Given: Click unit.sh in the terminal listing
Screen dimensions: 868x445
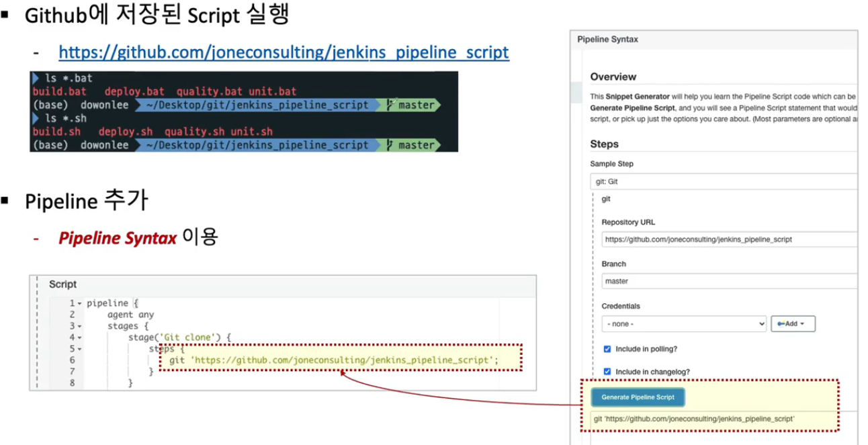Looking at the screenshot, I should point(252,132).
